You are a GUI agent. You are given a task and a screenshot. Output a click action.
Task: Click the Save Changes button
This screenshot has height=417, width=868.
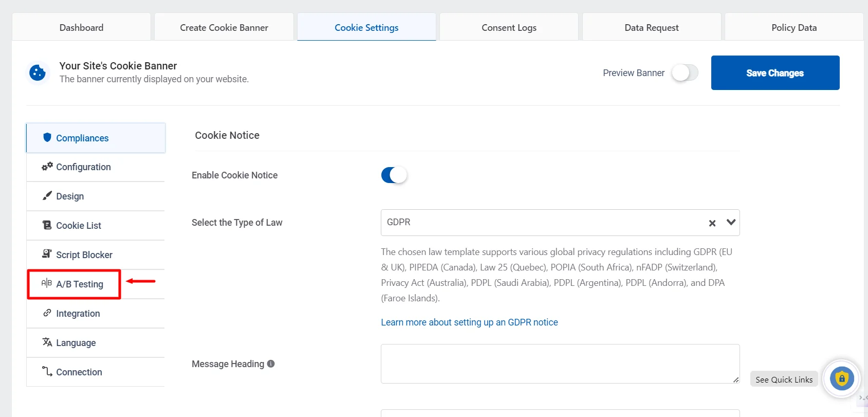(775, 72)
